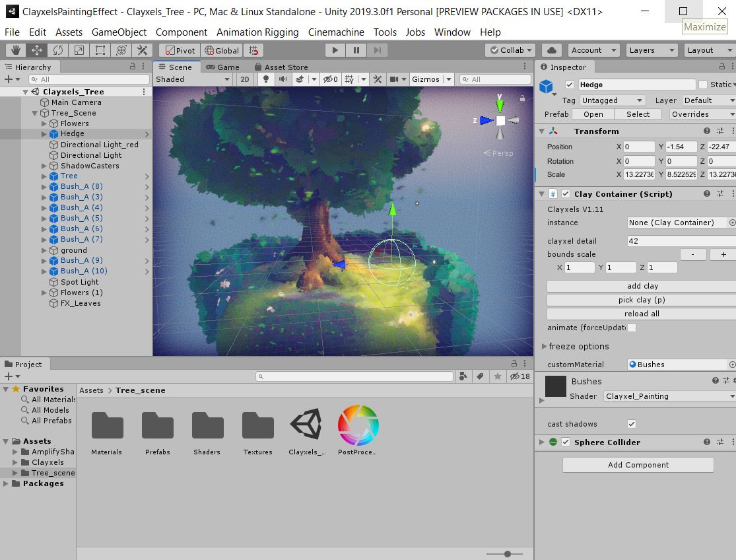
Task: Switch to the Game tab
Action: (223, 67)
